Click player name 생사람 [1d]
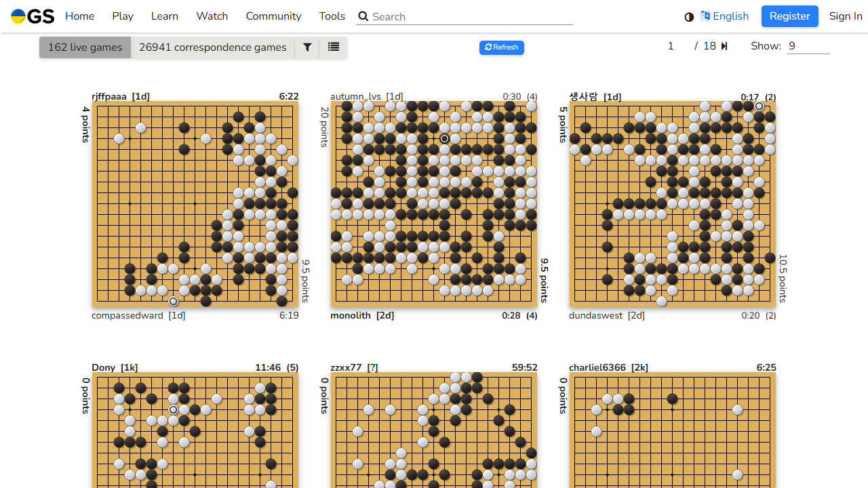868x488 pixels. point(595,97)
